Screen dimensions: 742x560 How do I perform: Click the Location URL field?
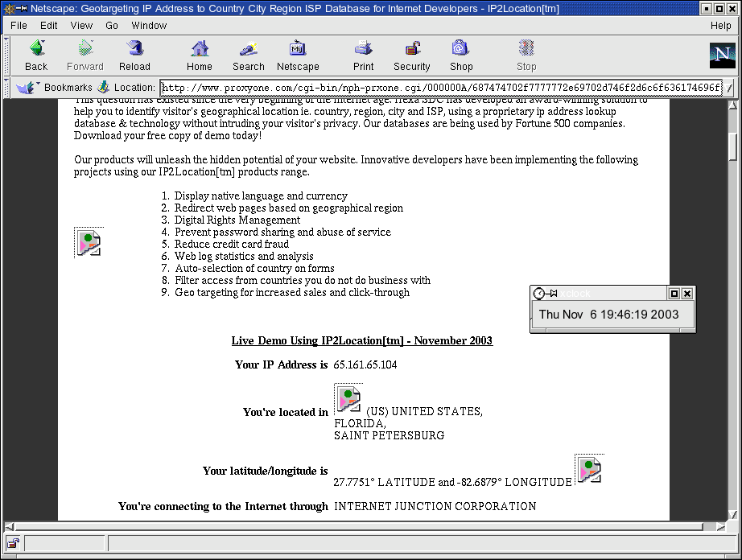[x=441, y=88]
